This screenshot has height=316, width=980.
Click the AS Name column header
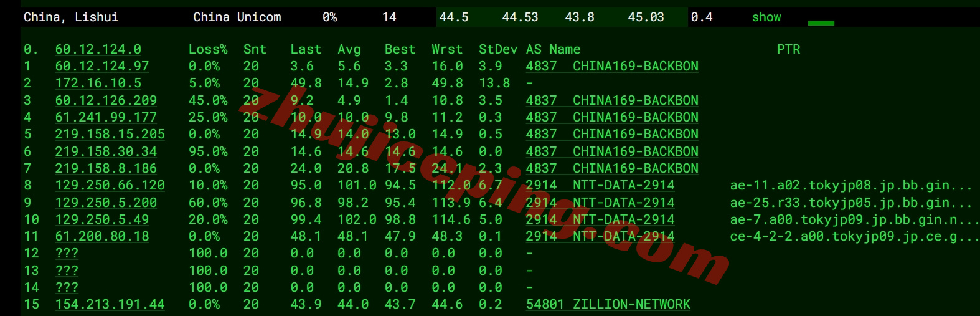click(x=553, y=49)
